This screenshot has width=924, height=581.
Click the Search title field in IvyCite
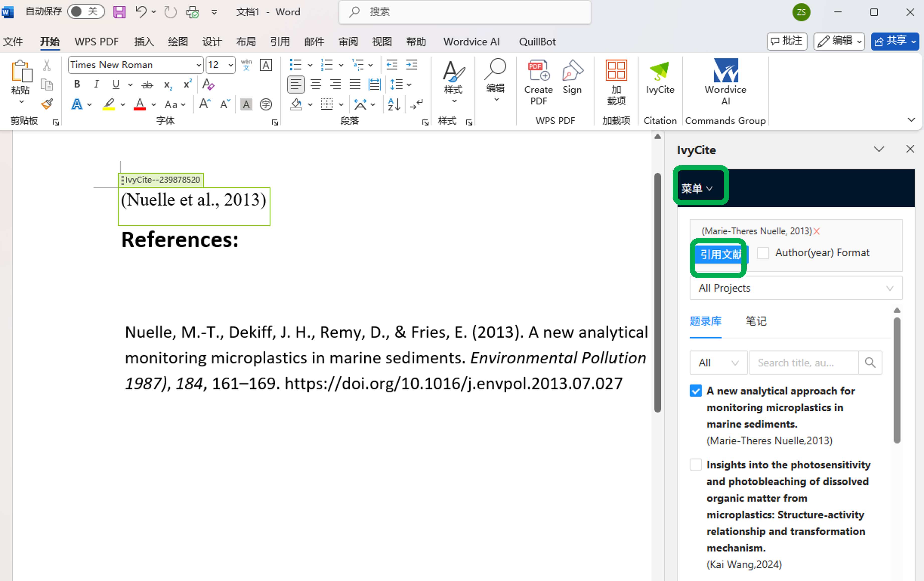803,363
